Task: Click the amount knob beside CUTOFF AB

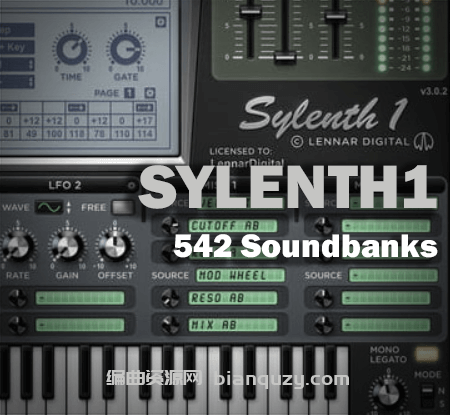Action: click(170, 225)
